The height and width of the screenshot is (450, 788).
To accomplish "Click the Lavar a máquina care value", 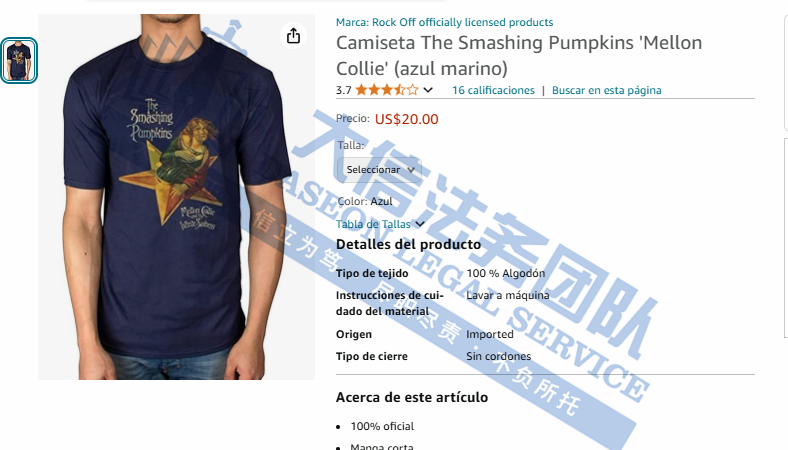I will click(x=508, y=295).
